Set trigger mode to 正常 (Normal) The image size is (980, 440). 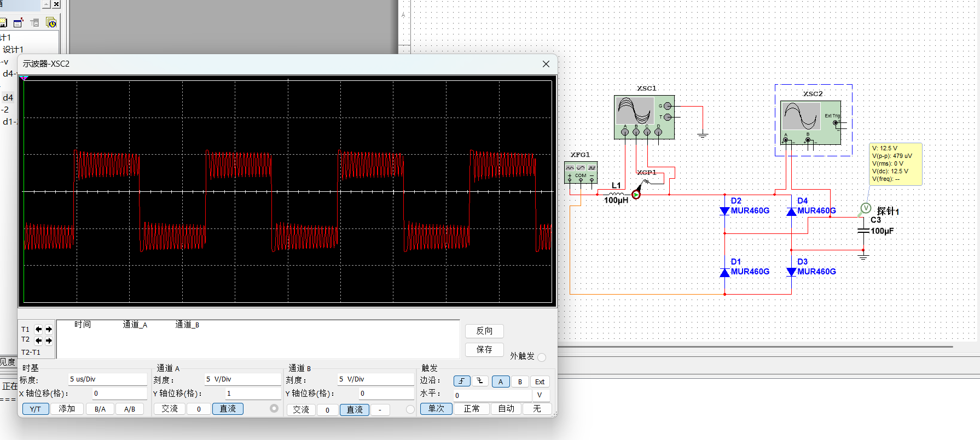coord(472,409)
